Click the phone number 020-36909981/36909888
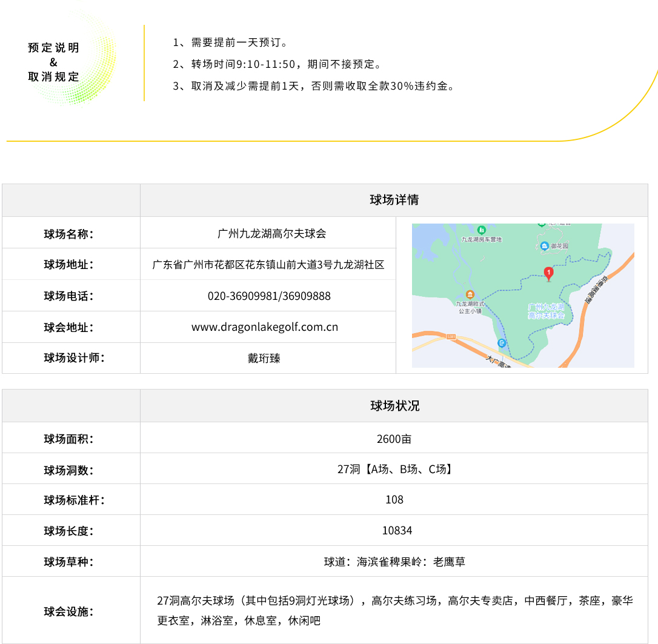Viewport: 658px width, 644px height. (269, 296)
